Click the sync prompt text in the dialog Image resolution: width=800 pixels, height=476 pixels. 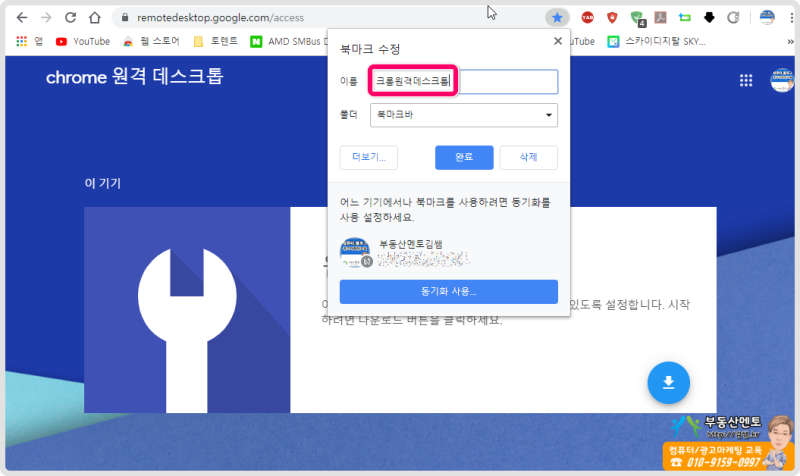tap(445, 210)
